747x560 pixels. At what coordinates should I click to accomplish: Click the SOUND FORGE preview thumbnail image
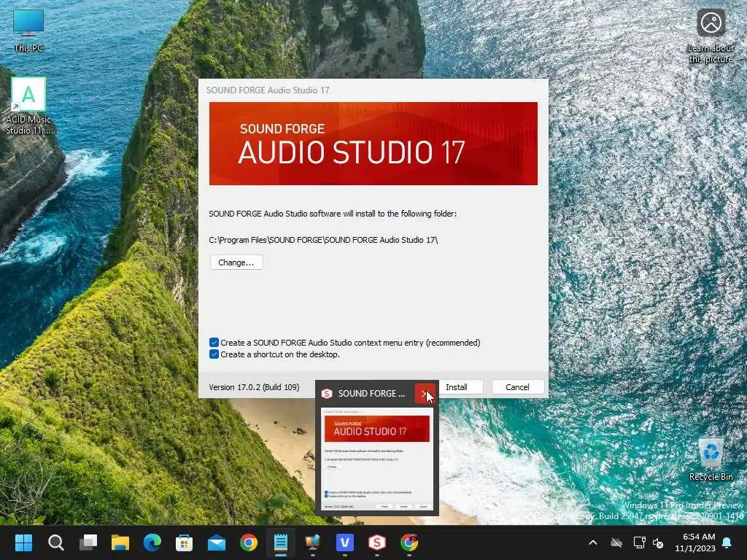(377, 459)
